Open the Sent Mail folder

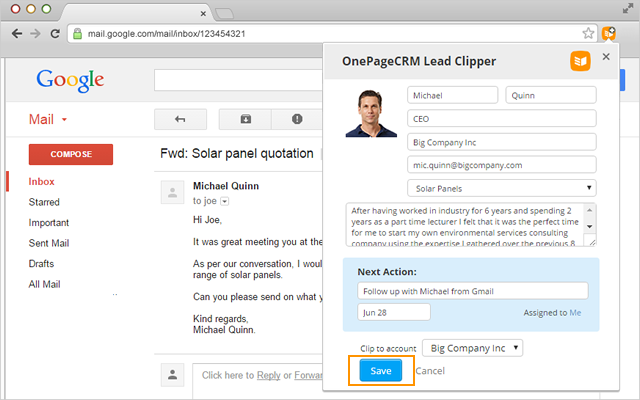[49, 243]
